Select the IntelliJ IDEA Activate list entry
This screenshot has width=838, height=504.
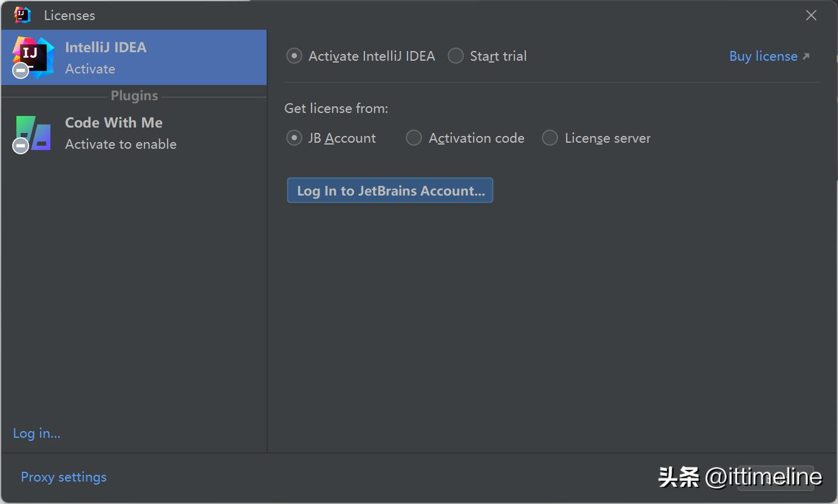pyautogui.click(x=134, y=57)
